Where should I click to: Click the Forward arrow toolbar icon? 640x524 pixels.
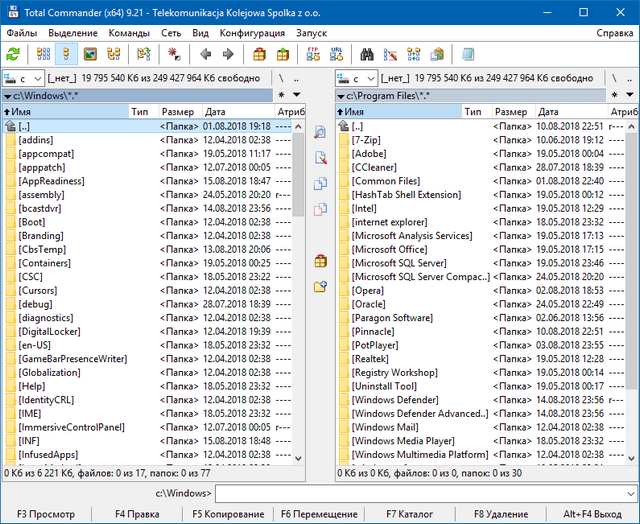[227, 53]
